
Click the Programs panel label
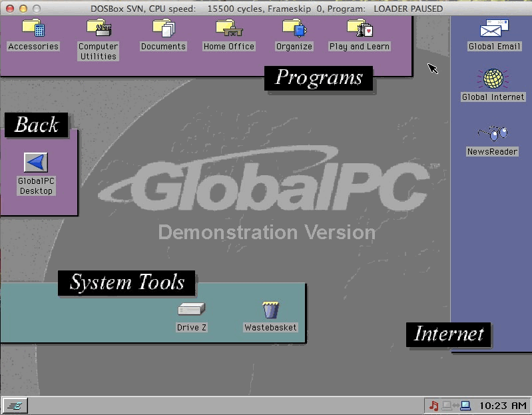(x=318, y=78)
